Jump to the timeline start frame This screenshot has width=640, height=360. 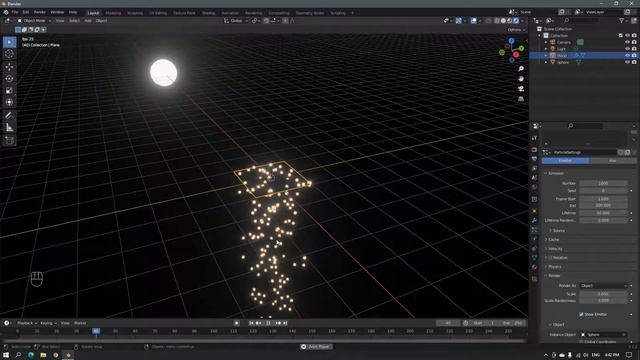[251, 323]
